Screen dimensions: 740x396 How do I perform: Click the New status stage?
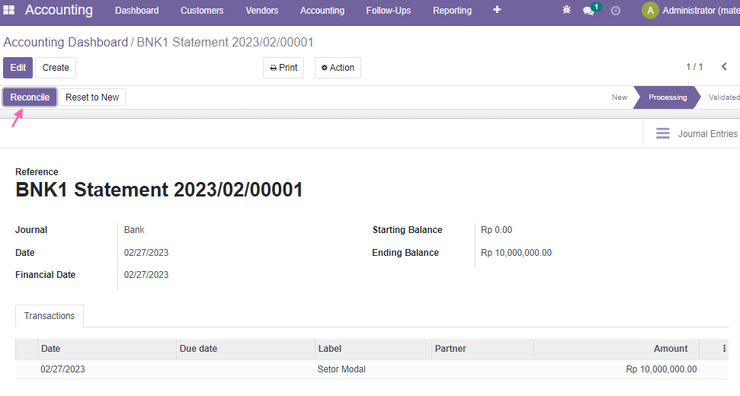point(619,97)
